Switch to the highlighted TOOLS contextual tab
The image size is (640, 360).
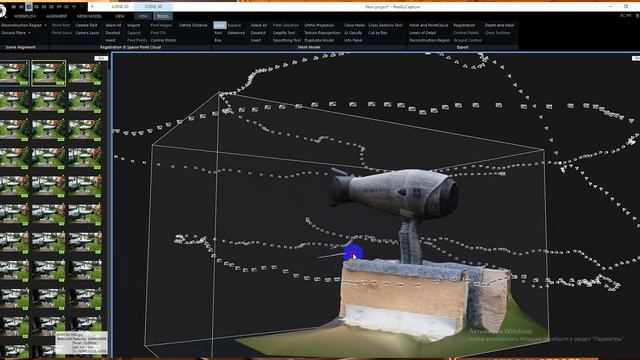[162, 16]
